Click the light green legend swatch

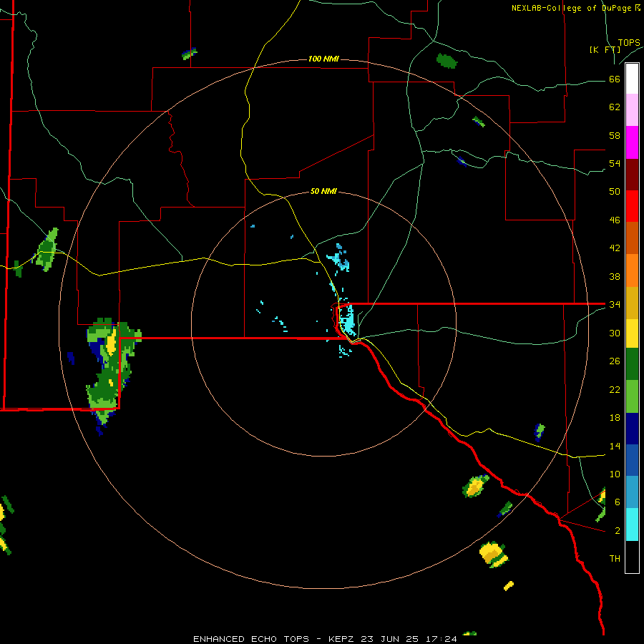point(632,396)
